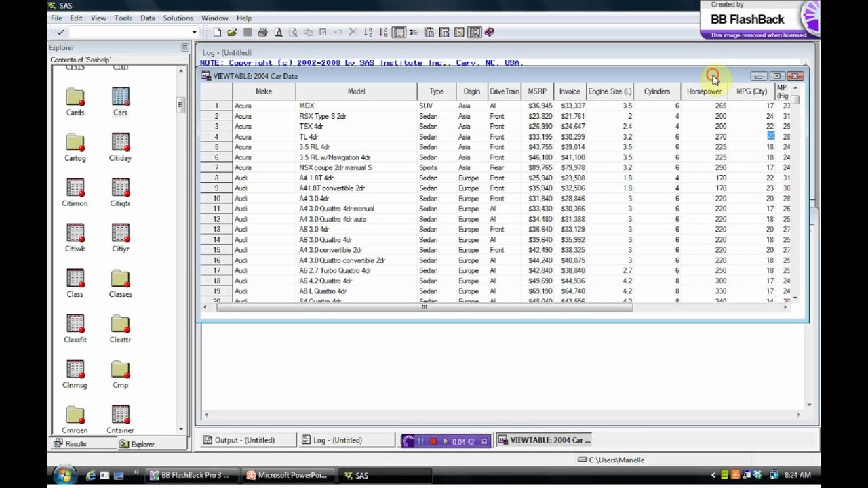This screenshot has width=868, height=488.
Task: Activate the VIEWTABLE: 2004 Car window button
Action: coord(545,440)
